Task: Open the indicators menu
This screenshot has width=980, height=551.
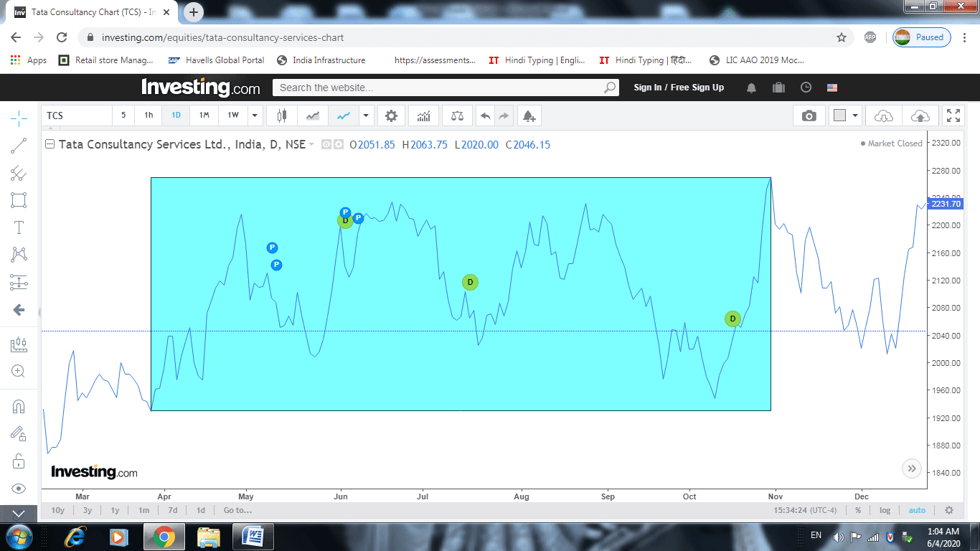Action: [424, 116]
